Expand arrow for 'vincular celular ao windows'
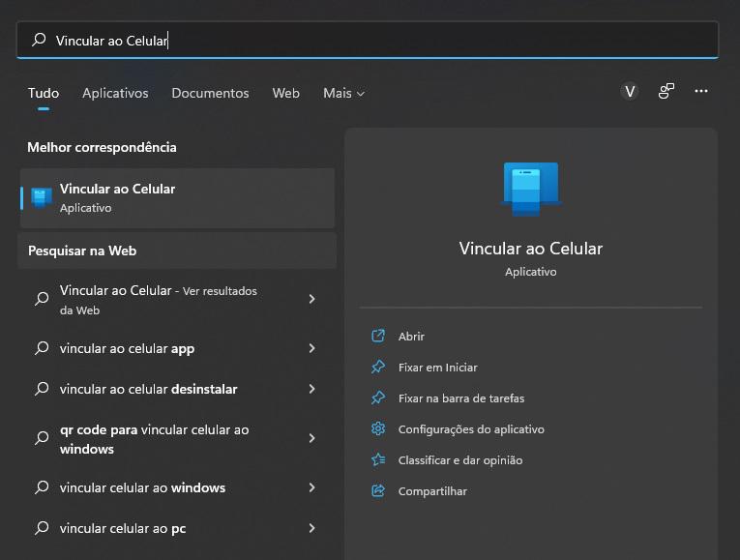The width and height of the screenshot is (740, 560). pos(311,487)
